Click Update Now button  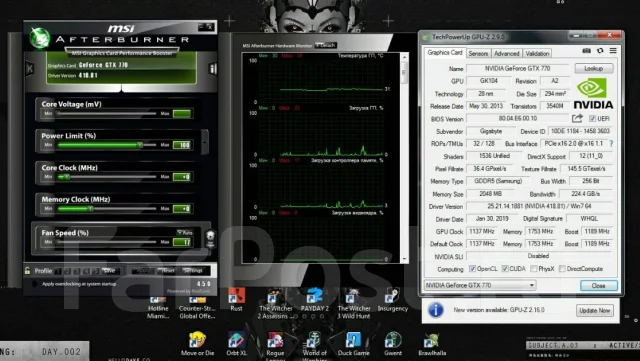594,310
